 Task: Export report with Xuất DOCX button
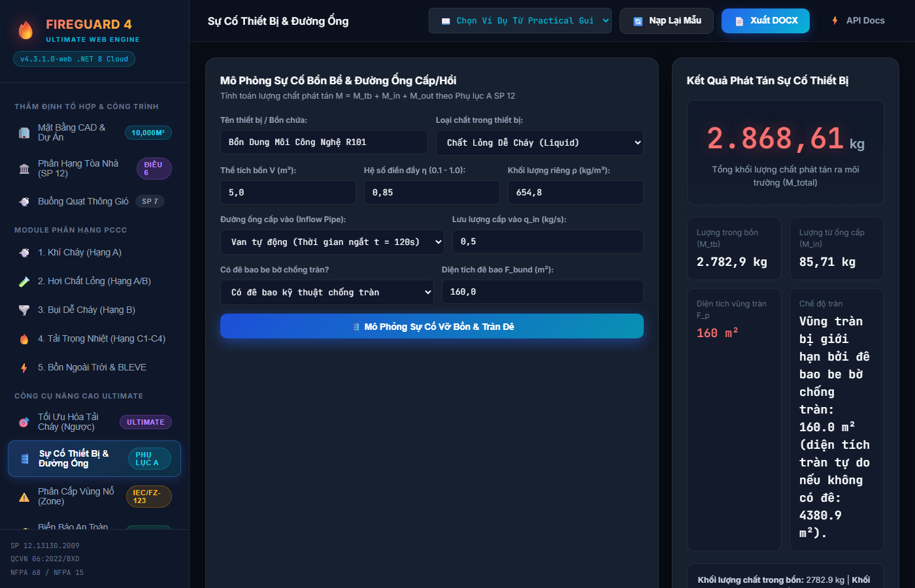(765, 21)
